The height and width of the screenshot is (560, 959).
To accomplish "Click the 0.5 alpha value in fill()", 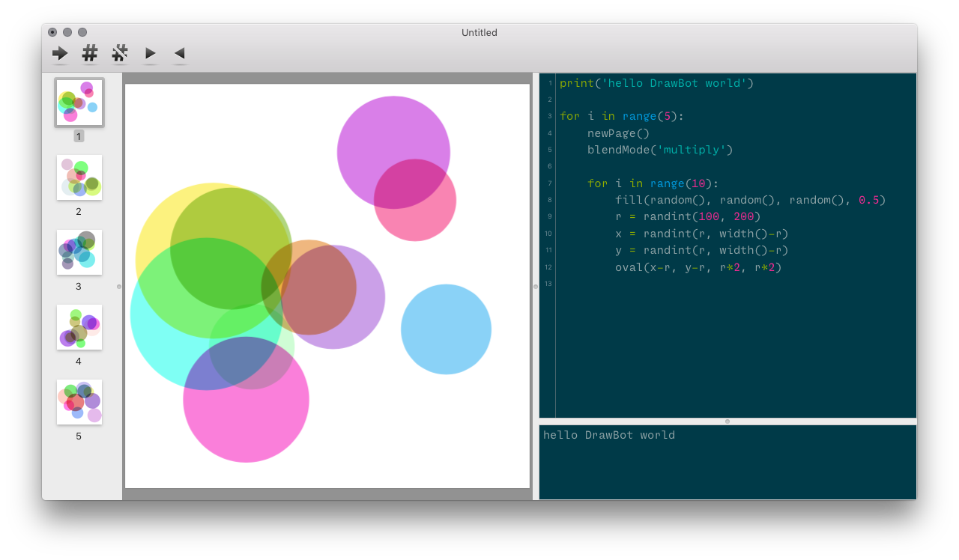I will tap(868, 200).
